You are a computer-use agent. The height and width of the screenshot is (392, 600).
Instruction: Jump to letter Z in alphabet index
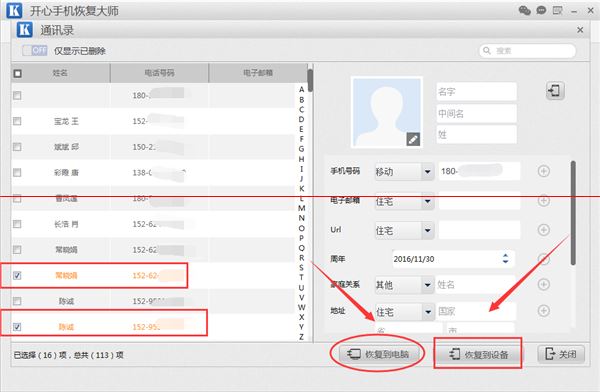click(x=302, y=337)
